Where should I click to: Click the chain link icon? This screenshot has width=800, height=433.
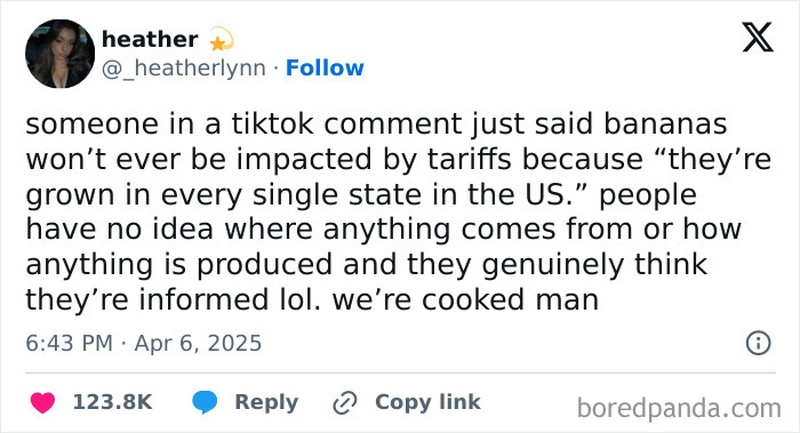click(346, 402)
